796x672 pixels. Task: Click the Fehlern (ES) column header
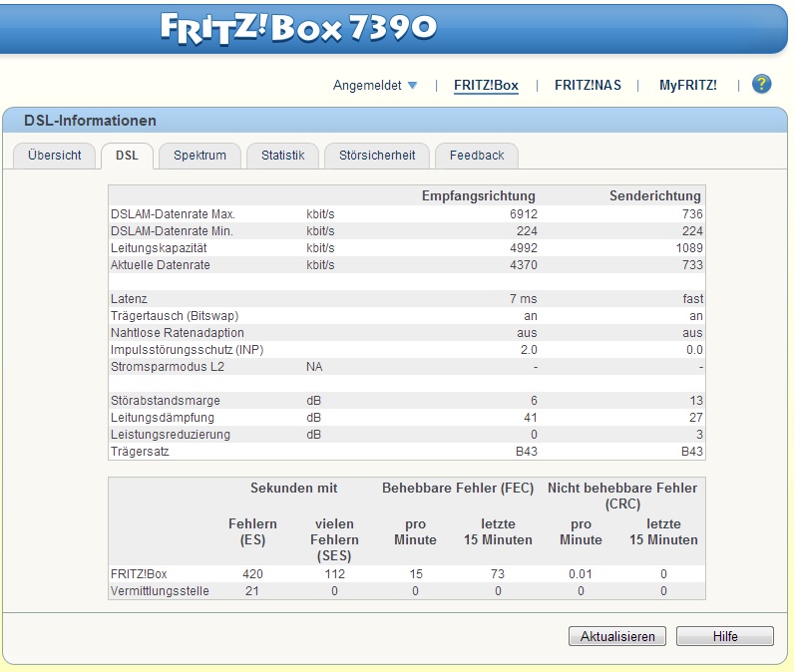click(x=252, y=531)
